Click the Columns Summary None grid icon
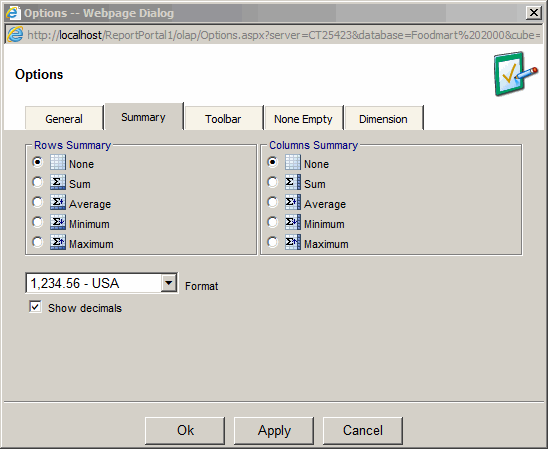The width and height of the screenshot is (548, 449). click(x=293, y=162)
